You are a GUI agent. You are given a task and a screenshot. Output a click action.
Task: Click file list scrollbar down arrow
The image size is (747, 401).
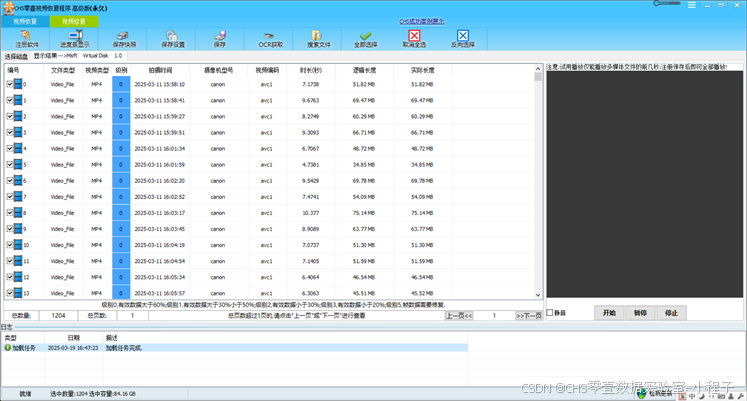point(538,295)
